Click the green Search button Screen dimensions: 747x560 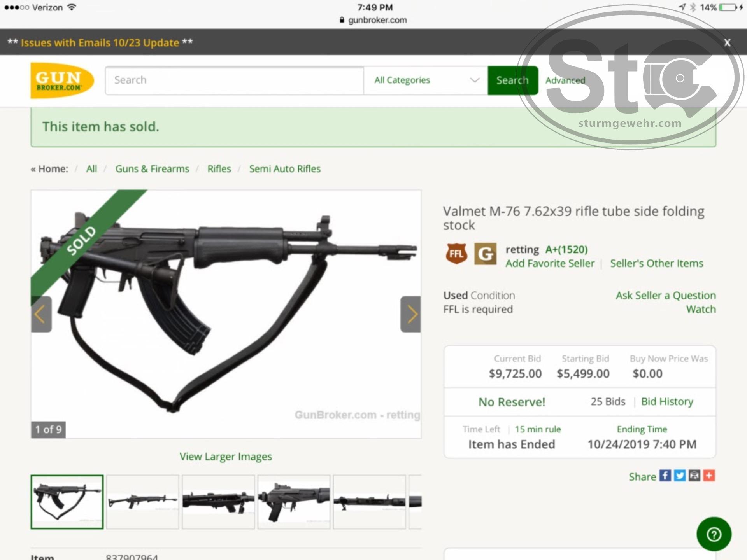[x=513, y=80]
